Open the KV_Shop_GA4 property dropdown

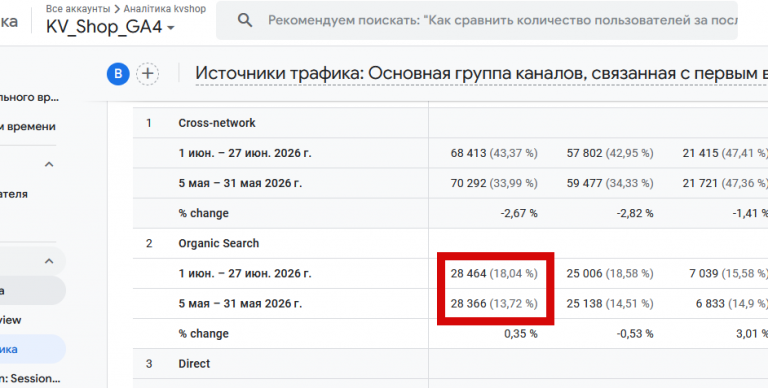coord(110,26)
